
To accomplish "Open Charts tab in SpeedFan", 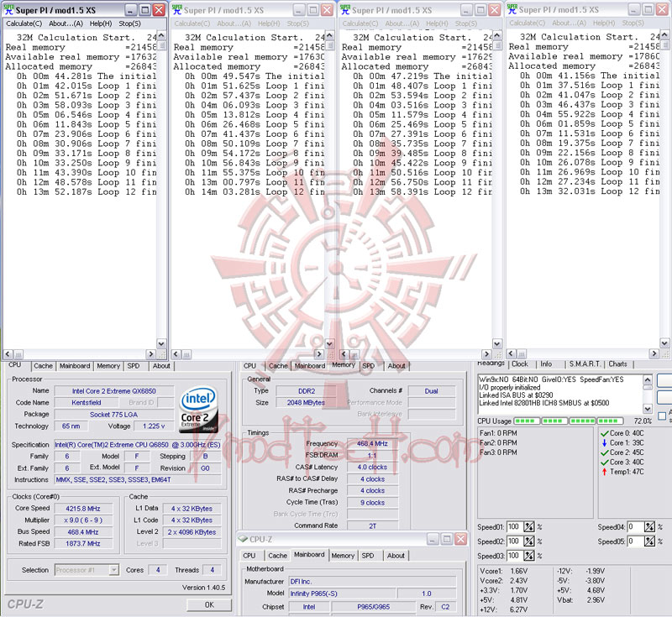I will (617, 364).
